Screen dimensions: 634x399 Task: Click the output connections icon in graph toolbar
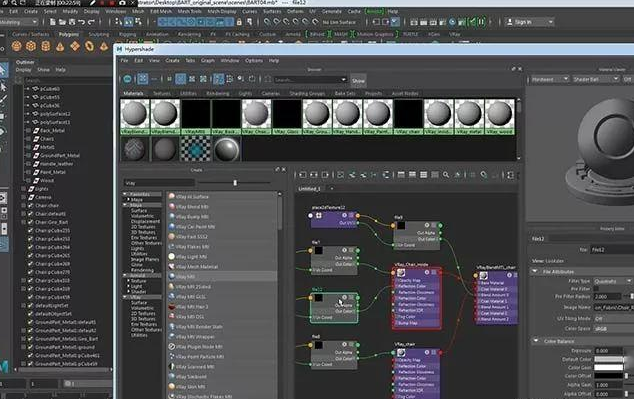click(x=325, y=175)
